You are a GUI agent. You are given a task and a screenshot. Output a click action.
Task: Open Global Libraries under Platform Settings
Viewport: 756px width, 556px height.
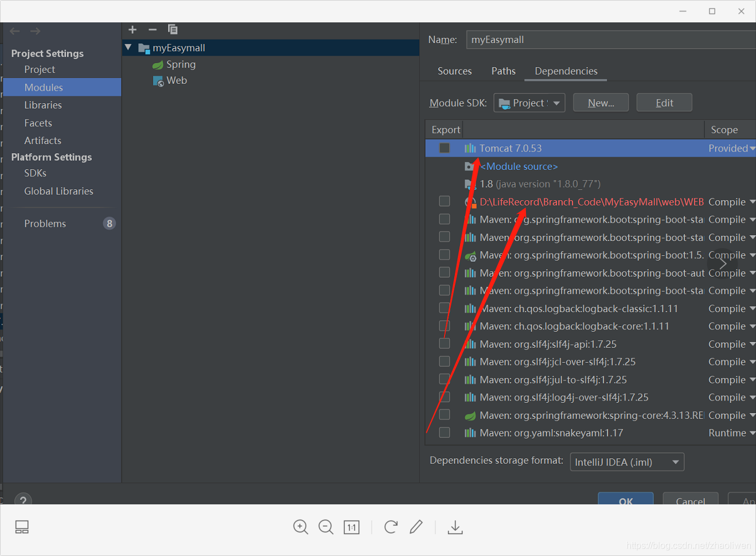tap(59, 191)
